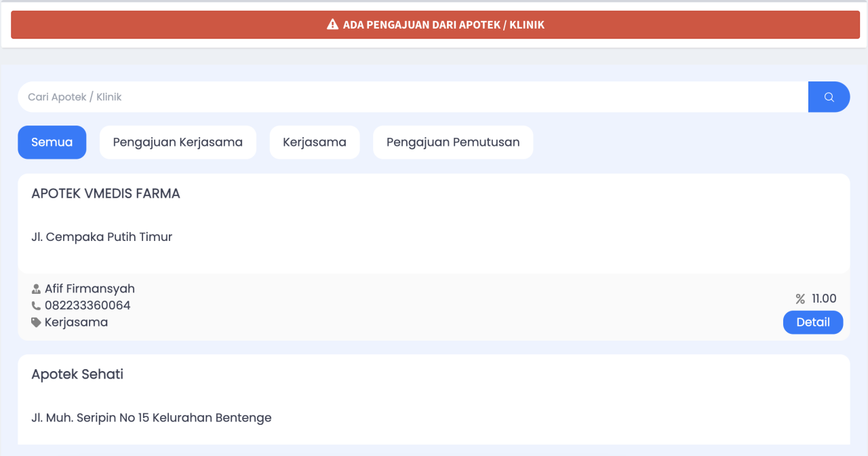Click the red pengajuan dari apotek banner
Image resolution: width=868 pixels, height=456 pixels.
coord(435,25)
